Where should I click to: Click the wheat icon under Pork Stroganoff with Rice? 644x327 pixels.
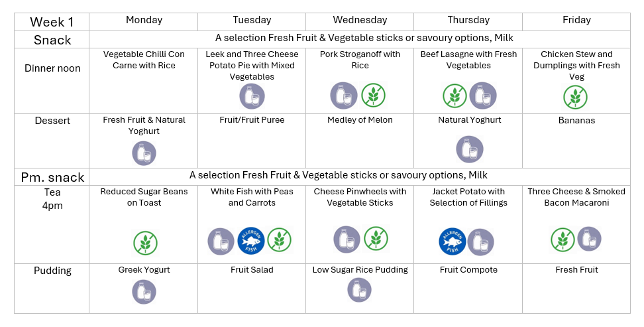(373, 95)
